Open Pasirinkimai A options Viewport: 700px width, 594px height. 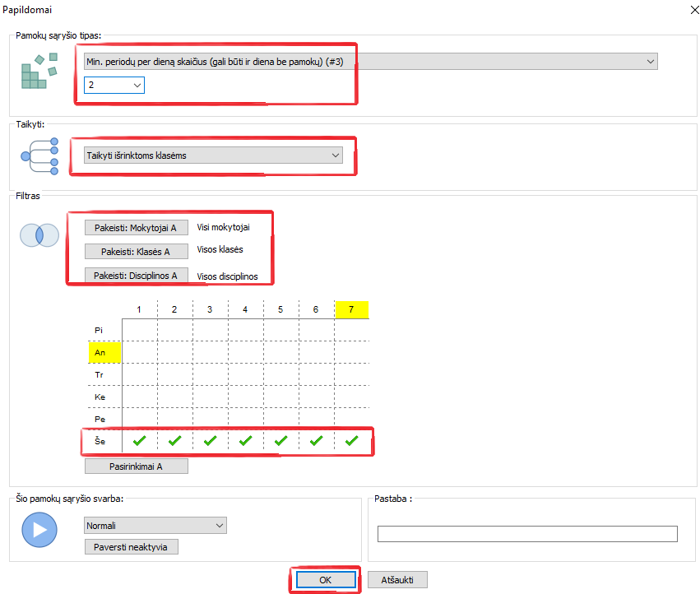pos(137,466)
